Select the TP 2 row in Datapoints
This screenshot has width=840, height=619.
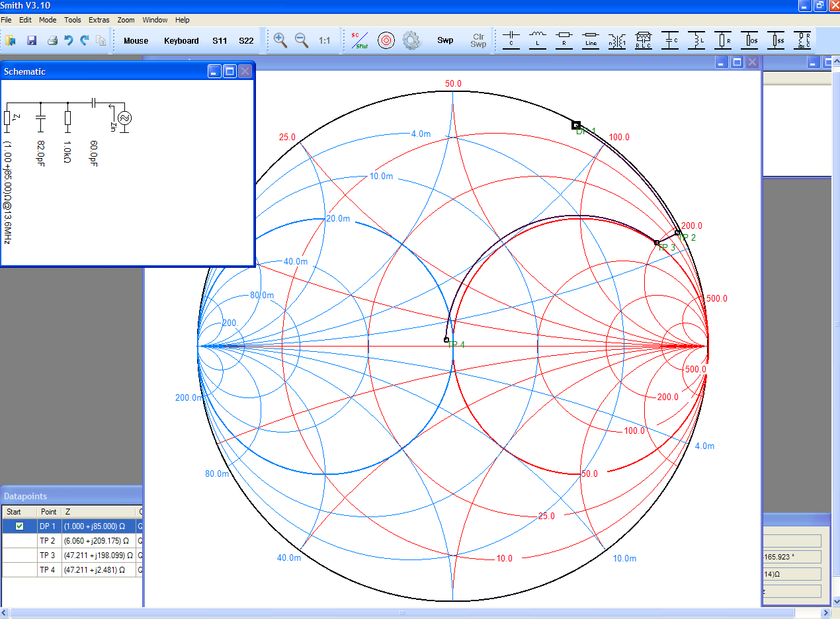pyautogui.click(x=71, y=541)
